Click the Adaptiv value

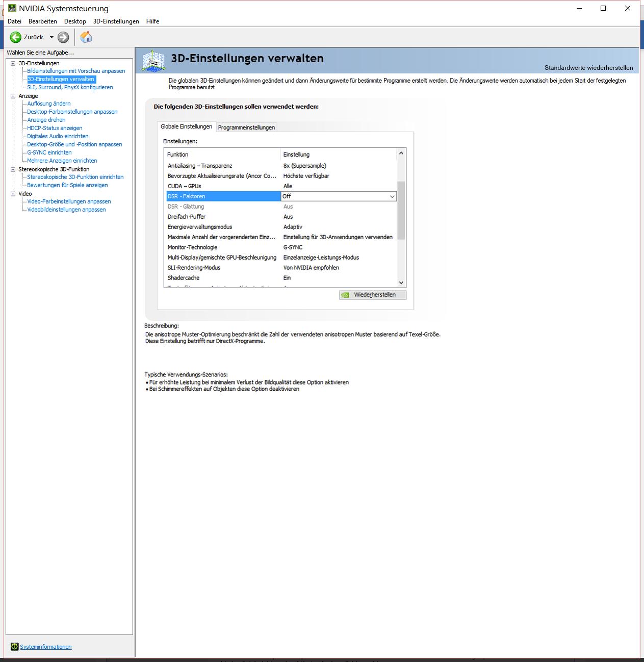point(293,227)
